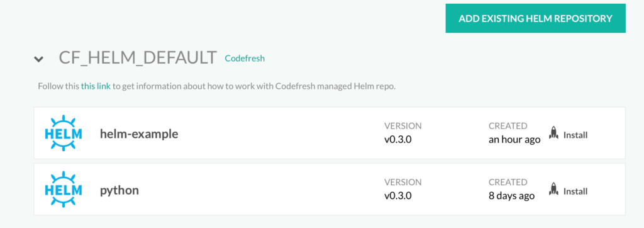The image size is (644, 228).
Task: Click Install text for helm-example chart
Action: coord(575,135)
